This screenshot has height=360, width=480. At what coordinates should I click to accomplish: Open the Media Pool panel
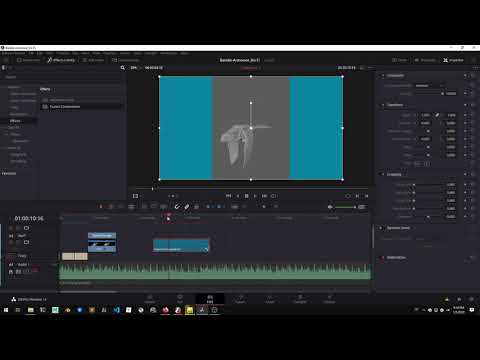coord(29,60)
